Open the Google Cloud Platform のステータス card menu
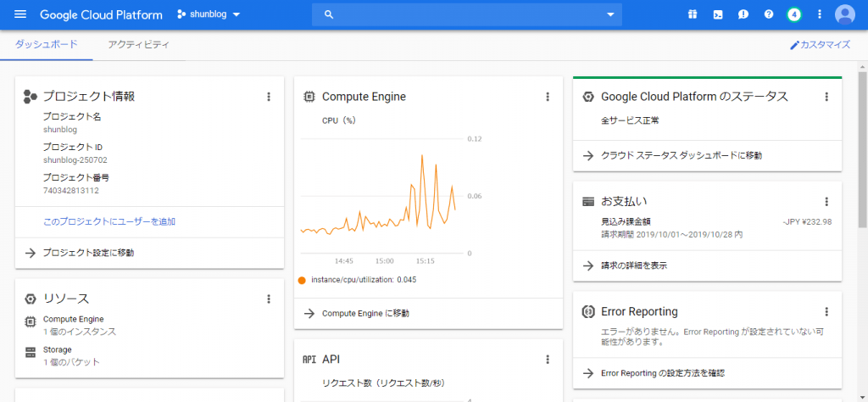The height and width of the screenshot is (402, 868). coord(826,97)
